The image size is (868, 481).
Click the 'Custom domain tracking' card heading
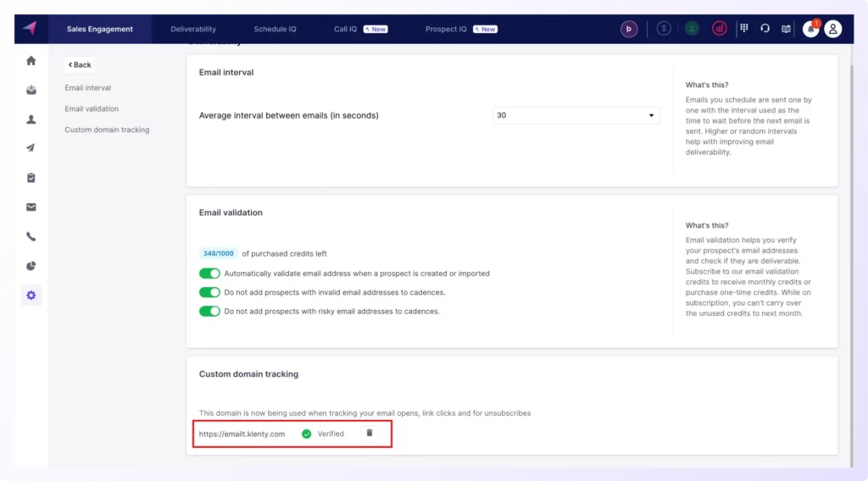248,374
